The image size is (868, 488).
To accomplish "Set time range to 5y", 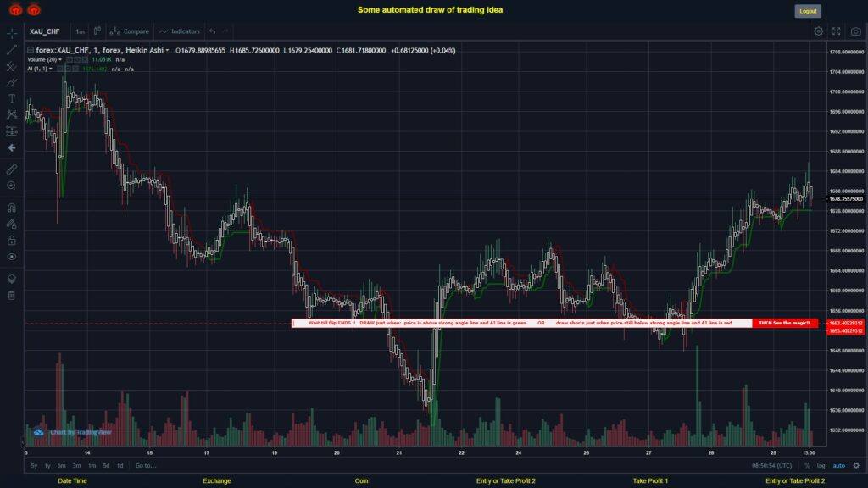I will pyautogui.click(x=34, y=466).
